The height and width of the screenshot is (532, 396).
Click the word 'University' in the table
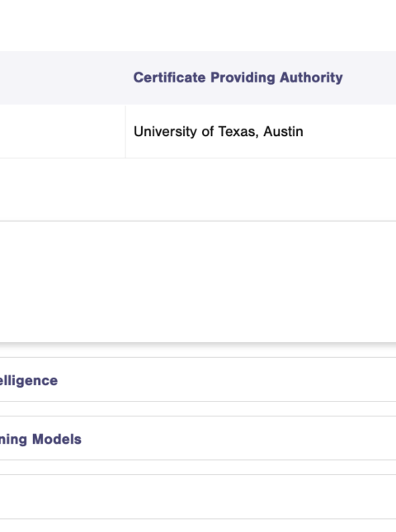coord(165,132)
